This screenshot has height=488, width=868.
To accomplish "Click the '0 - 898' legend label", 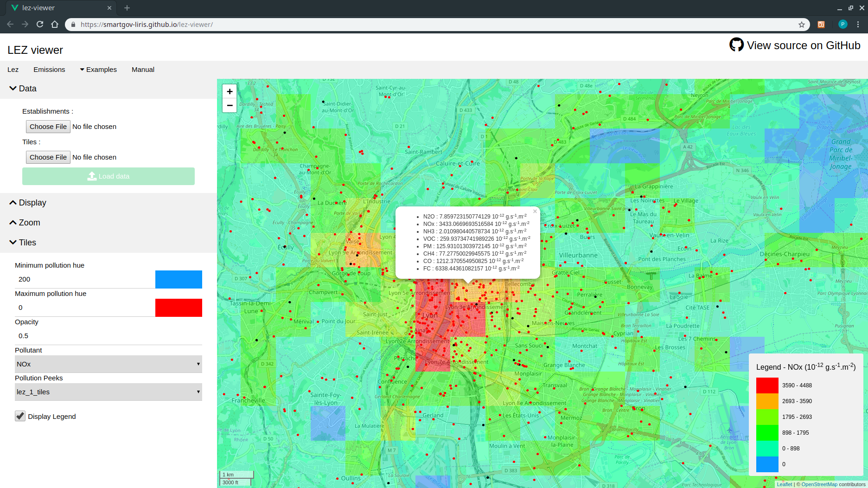I will click(x=791, y=449).
